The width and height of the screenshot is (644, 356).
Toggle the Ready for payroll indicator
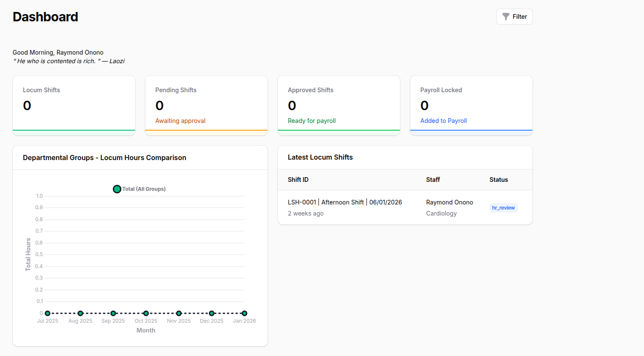click(x=312, y=120)
